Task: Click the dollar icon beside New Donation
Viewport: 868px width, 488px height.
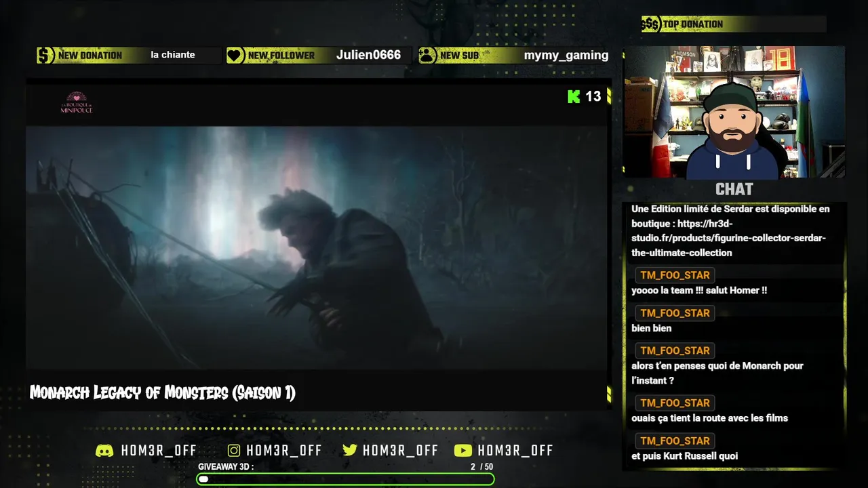Action: click(45, 56)
